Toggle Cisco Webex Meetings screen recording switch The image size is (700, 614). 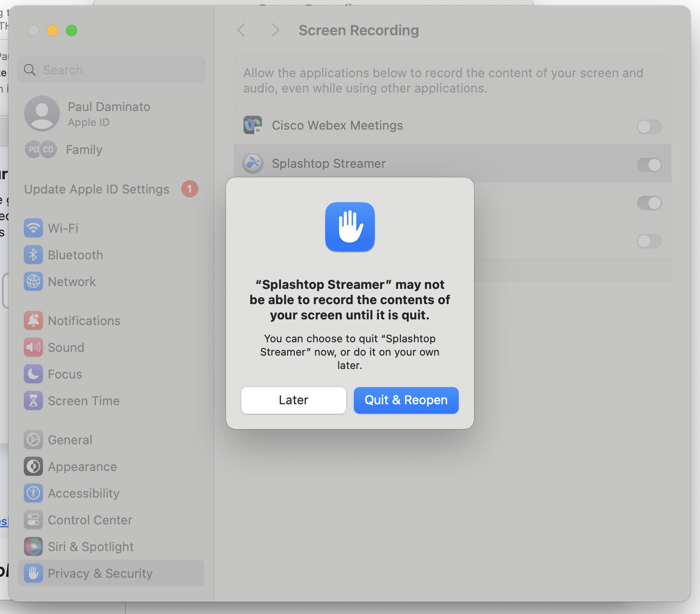(x=649, y=127)
